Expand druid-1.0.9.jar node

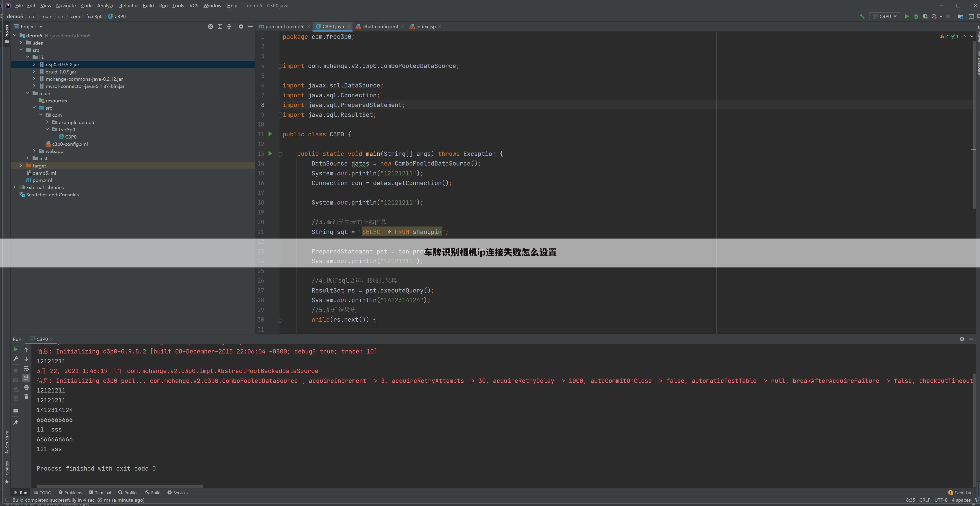(x=34, y=72)
